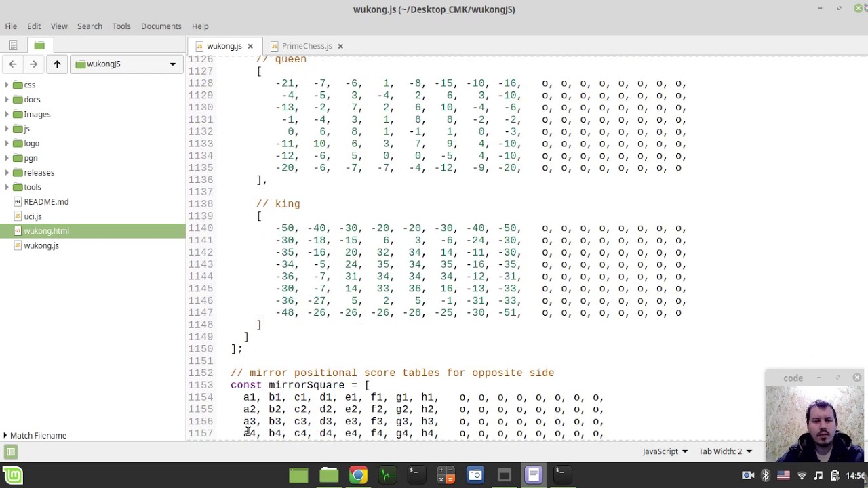Open the JavaScript language selector
Image resolution: width=868 pixels, height=488 pixels.
coord(665,451)
